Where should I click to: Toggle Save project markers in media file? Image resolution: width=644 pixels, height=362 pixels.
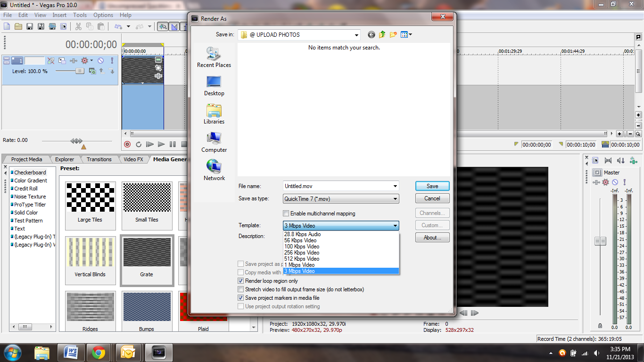coord(241,298)
